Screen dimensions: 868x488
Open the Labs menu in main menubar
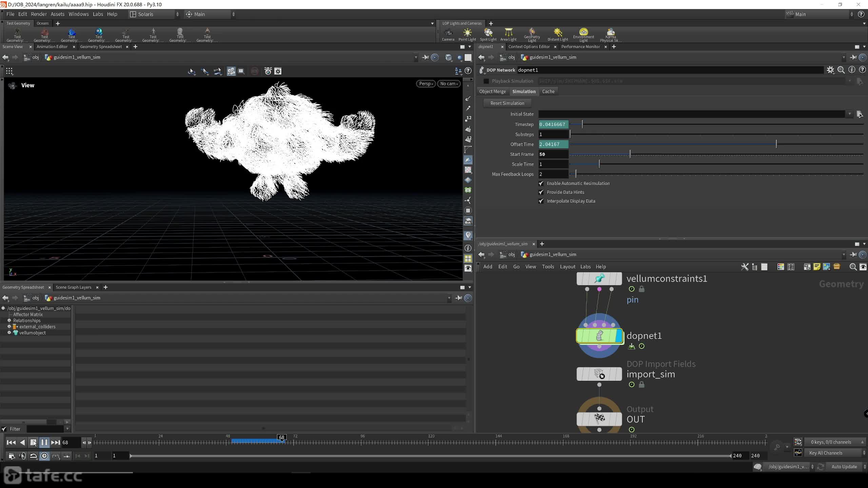point(98,14)
